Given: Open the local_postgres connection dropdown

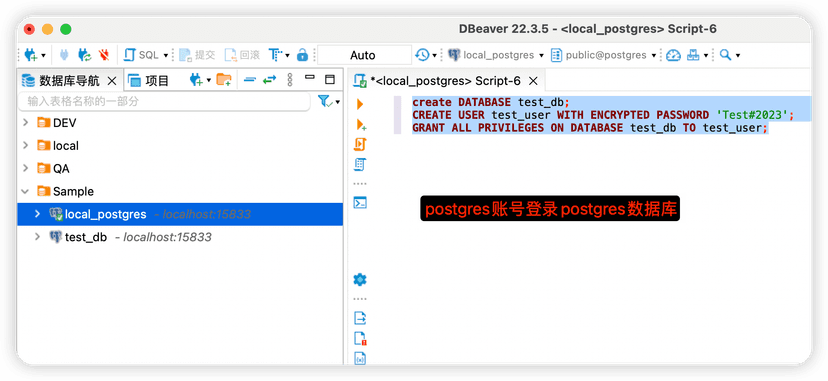Looking at the screenshot, I should click(496, 55).
